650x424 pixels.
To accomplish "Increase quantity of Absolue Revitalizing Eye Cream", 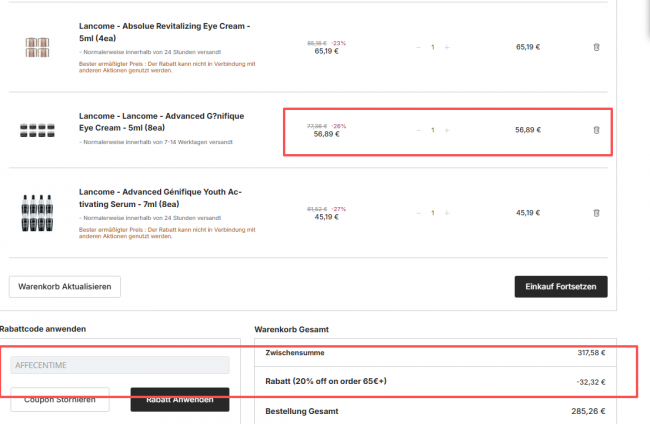I will pos(447,47).
